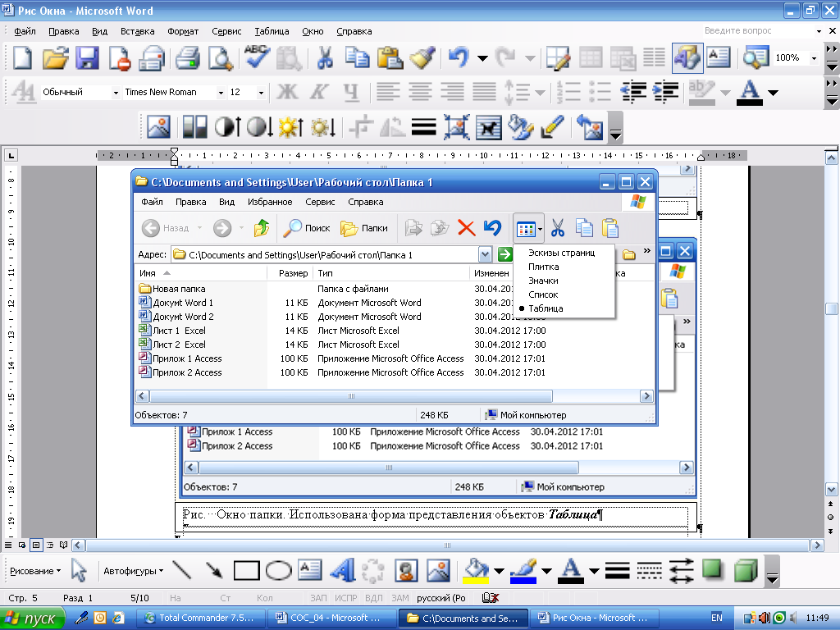Align the text to the left

388,92
